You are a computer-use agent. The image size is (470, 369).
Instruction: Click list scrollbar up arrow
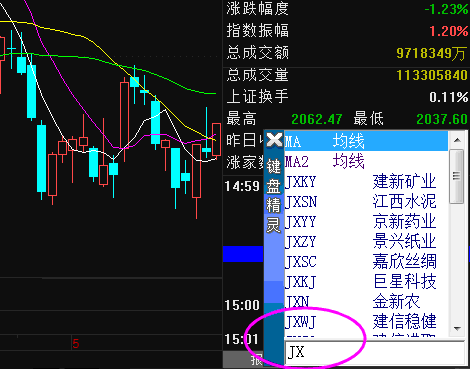[x=457, y=140]
